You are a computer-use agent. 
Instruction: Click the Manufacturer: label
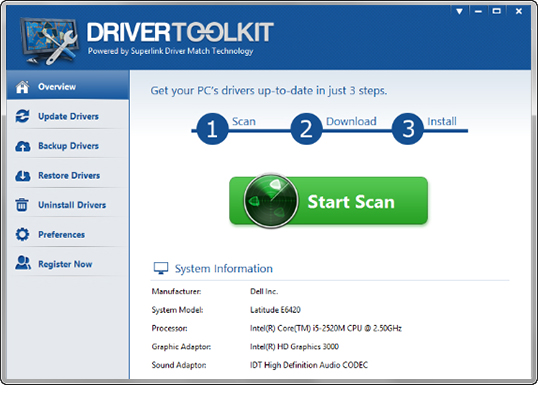click(x=176, y=291)
